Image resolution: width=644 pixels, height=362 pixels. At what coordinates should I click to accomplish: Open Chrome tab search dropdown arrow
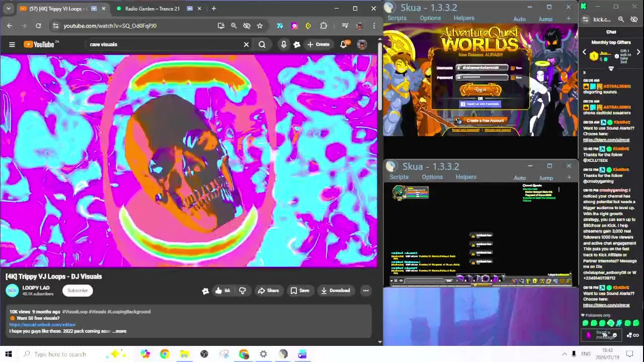click(8, 9)
